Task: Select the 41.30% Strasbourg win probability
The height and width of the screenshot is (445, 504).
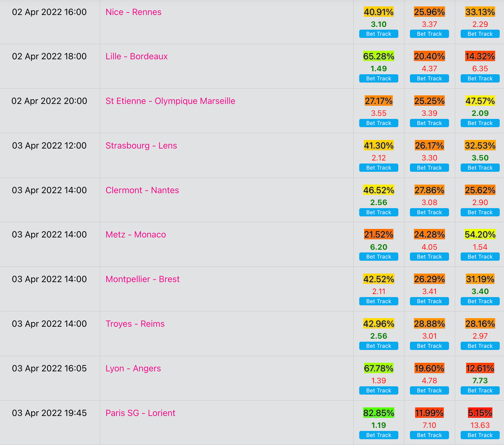Action: (379, 145)
